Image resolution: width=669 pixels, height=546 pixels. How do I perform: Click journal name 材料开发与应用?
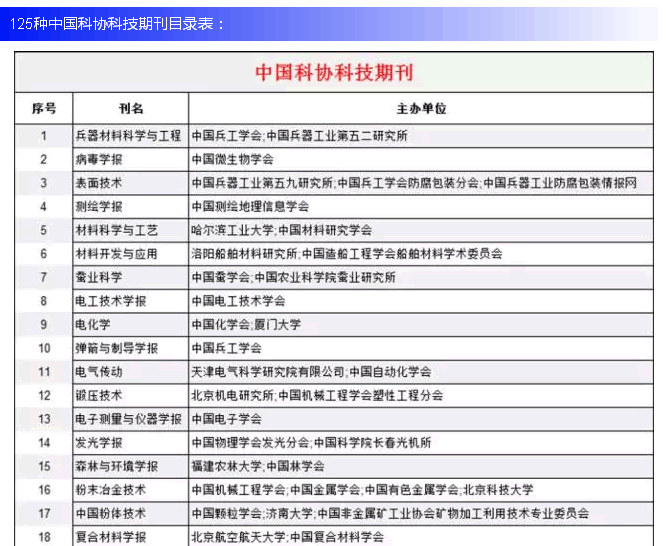tap(116, 254)
